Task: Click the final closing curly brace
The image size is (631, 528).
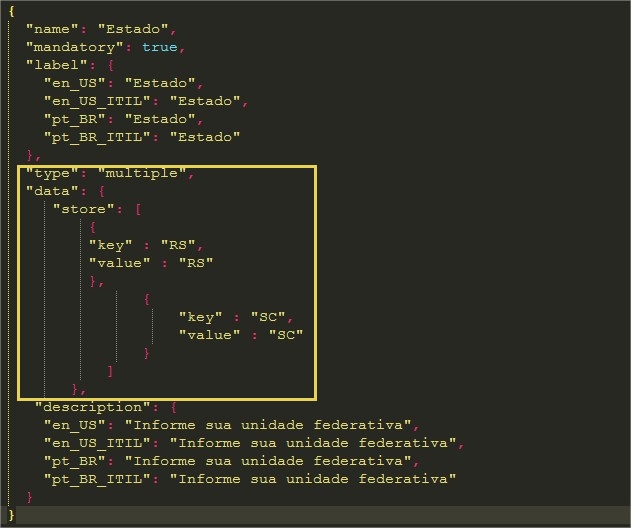Action: point(11,515)
